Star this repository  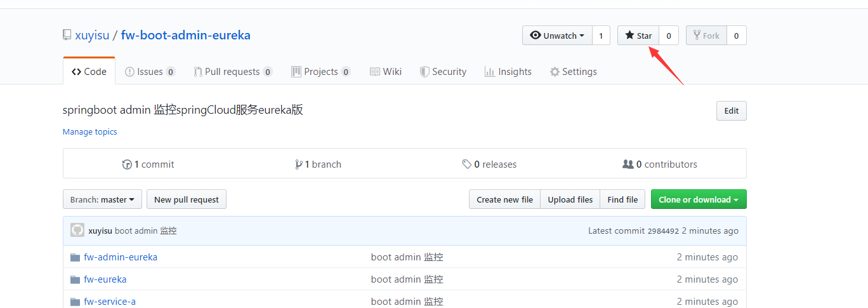tap(638, 36)
